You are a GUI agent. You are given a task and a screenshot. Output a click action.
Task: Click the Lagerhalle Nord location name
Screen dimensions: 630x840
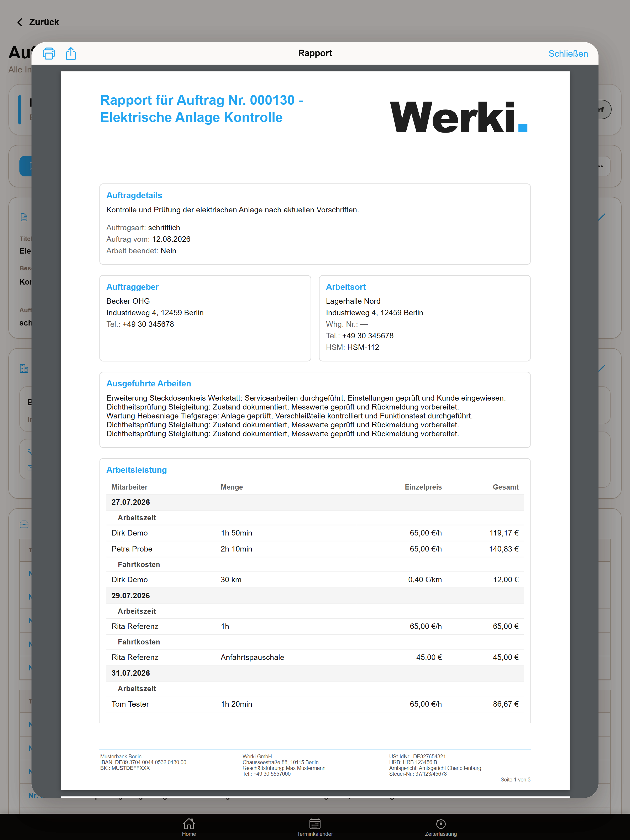click(353, 301)
